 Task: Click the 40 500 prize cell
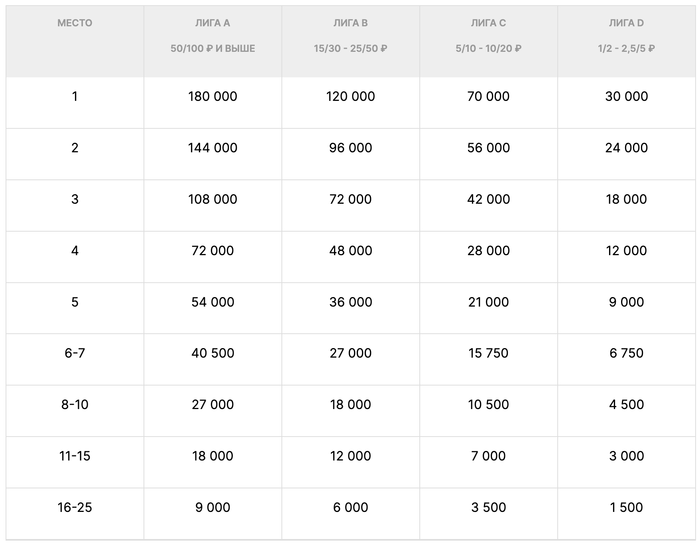click(x=213, y=353)
